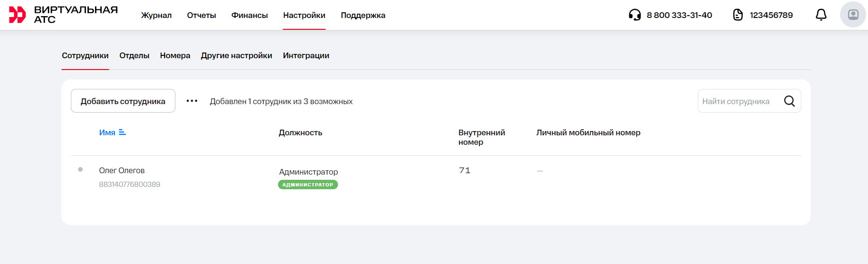Click the headset support phone icon
Image resolution: width=868 pixels, height=264 pixels.
point(634,15)
